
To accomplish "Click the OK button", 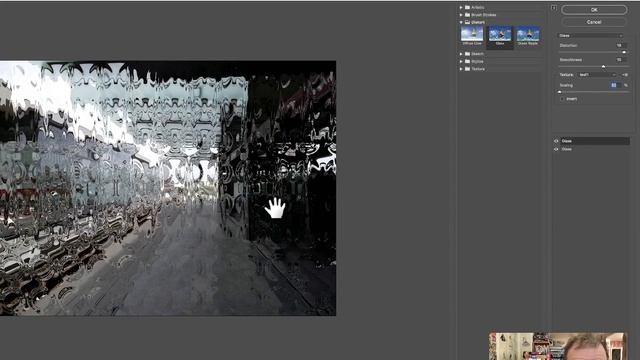I will coord(594,9).
